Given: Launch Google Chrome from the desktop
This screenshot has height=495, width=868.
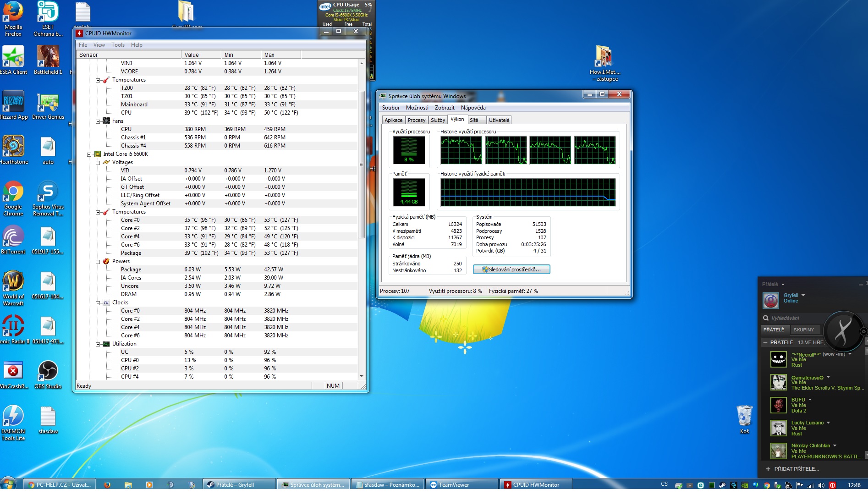Looking at the screenshot, I should click(13, 192).
